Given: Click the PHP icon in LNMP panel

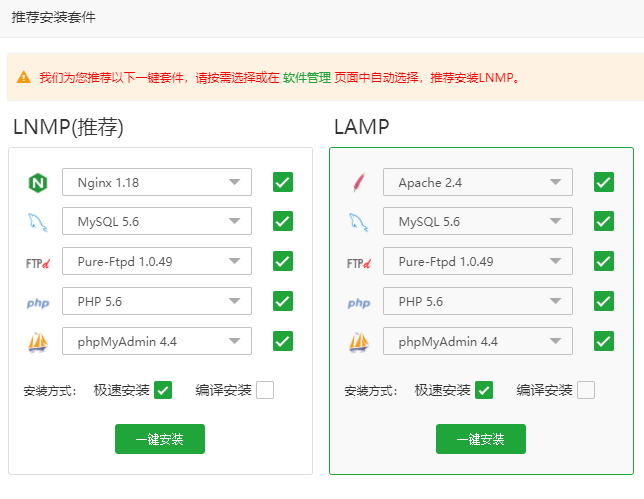Looking at the screenshot, I should (38, 302).
